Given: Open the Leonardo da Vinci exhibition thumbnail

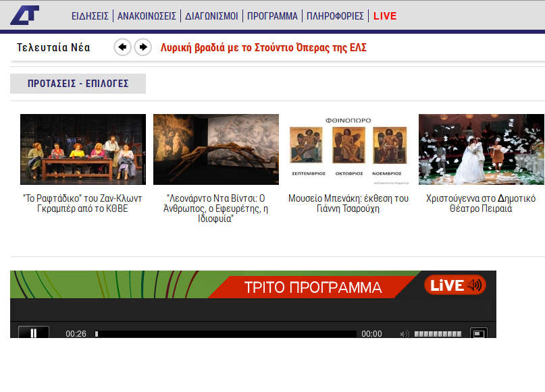Looking at the screenshot, I should point(216,149).
